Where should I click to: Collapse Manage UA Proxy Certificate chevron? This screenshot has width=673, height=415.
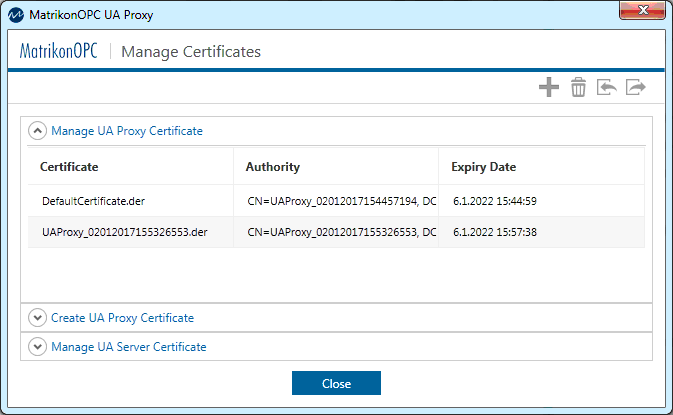click(x=37, y=131)
